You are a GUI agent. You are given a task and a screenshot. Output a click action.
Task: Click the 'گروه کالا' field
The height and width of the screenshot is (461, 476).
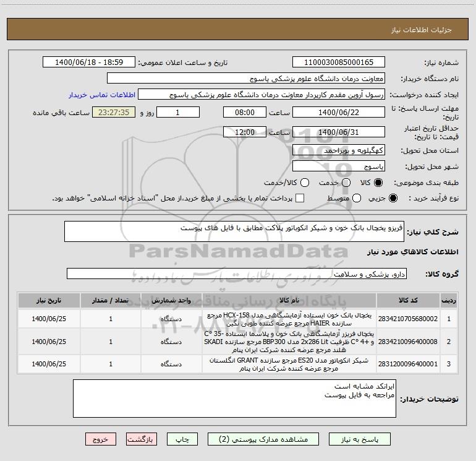pos(235,273)
